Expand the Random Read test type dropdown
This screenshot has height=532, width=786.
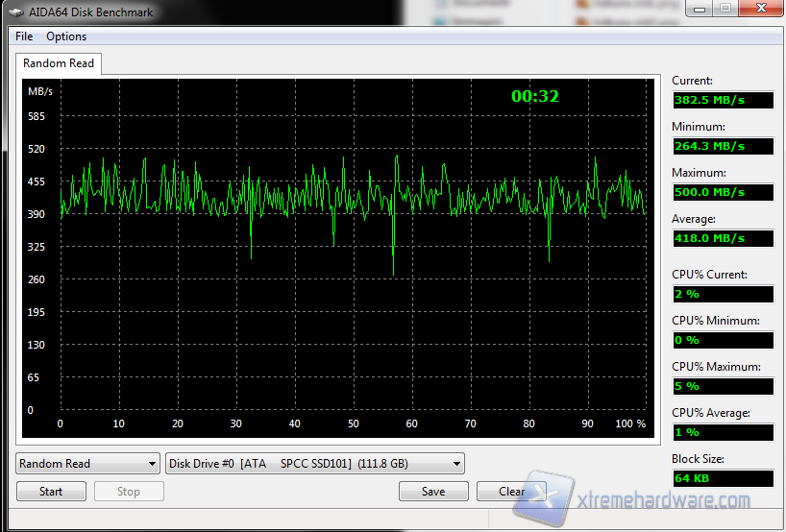point(87,464)
